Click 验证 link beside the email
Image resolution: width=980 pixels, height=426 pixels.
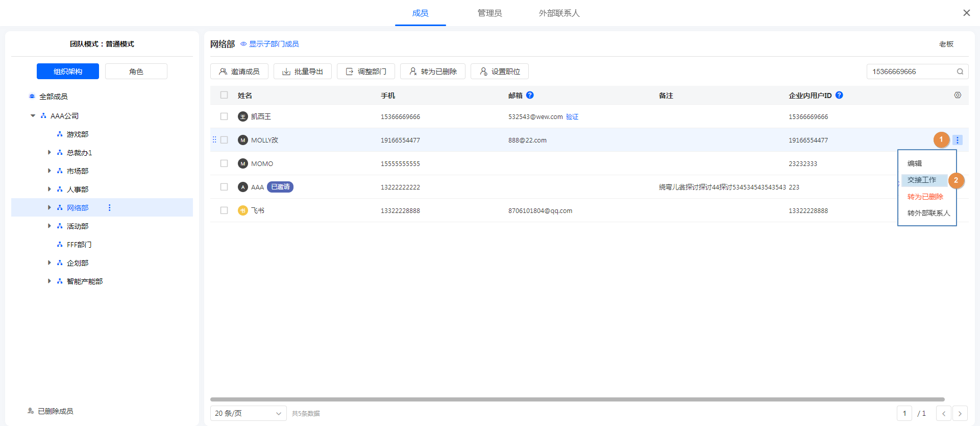click(572, 117)
